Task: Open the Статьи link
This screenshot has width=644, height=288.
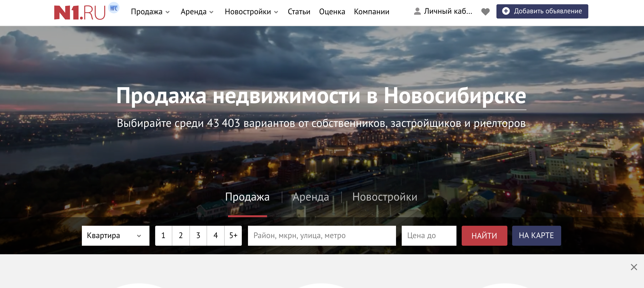Action: coord(299,11)
